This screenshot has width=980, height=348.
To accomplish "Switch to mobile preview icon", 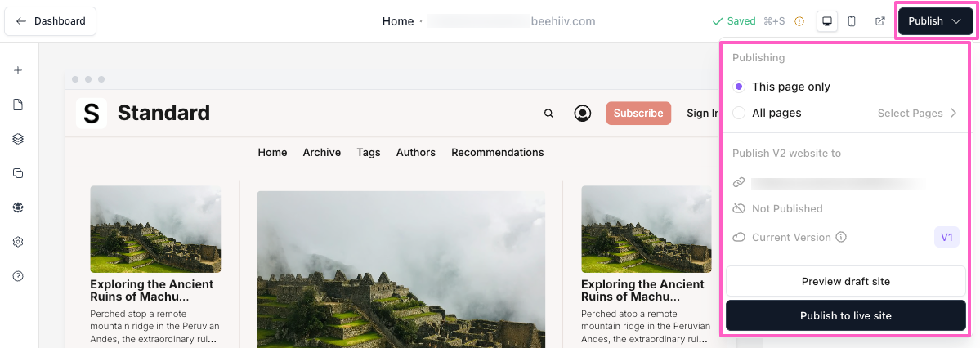I will coord(851,21).
